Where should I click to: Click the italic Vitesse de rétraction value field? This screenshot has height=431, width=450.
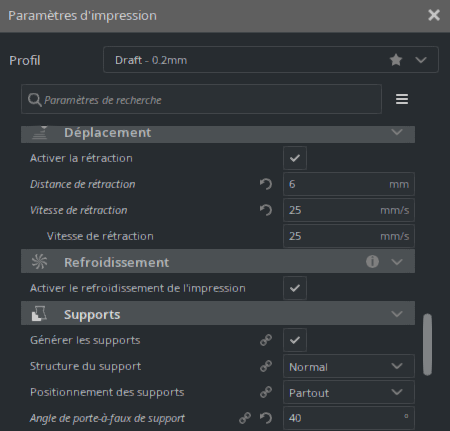tap(349, 210)
